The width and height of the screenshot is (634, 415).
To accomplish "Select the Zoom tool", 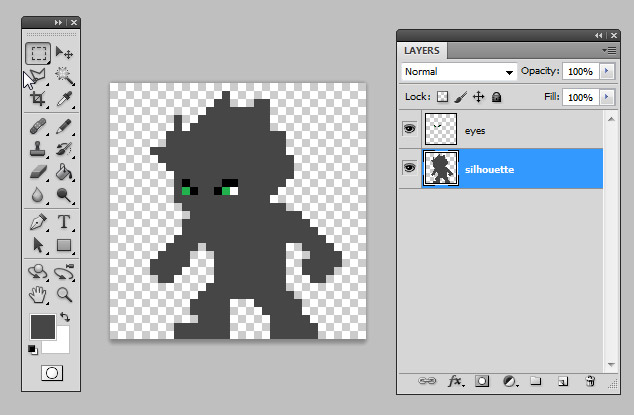I will [64, 294].
